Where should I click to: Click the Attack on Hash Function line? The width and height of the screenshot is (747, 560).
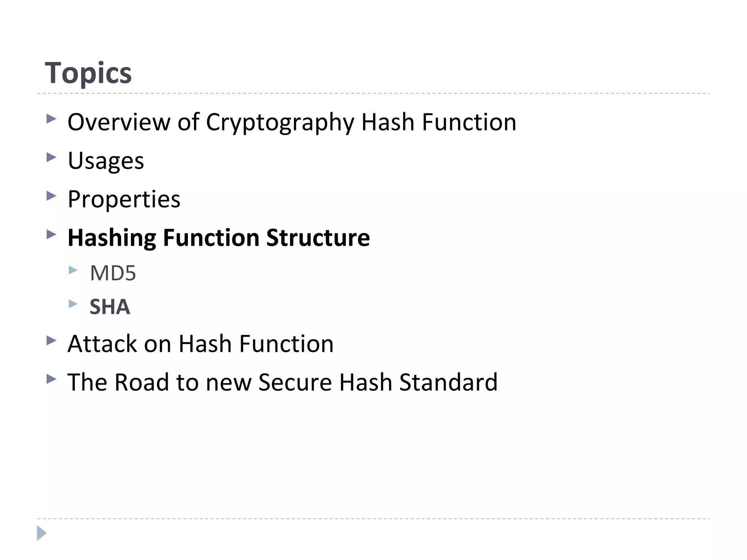point(201,344)
